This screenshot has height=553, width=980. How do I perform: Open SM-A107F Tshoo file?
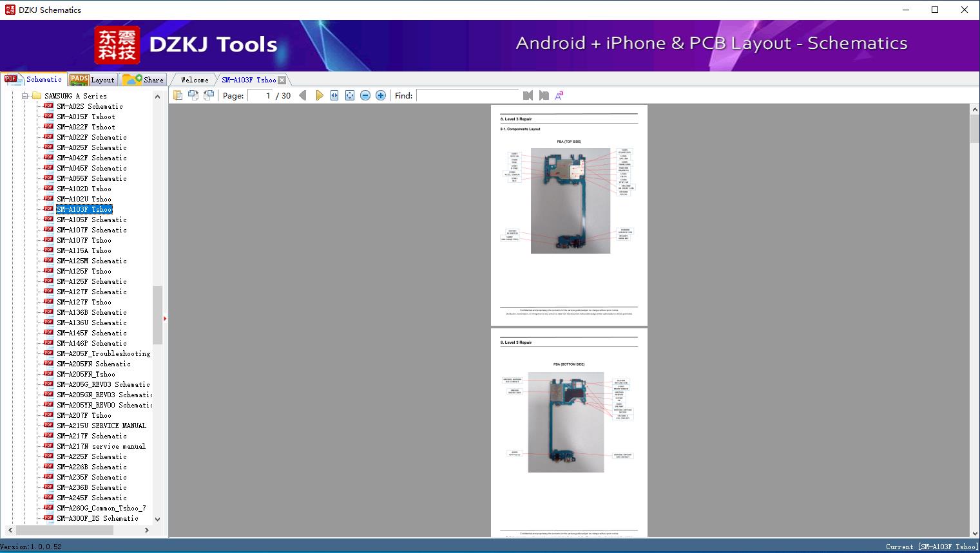point(84,240)
